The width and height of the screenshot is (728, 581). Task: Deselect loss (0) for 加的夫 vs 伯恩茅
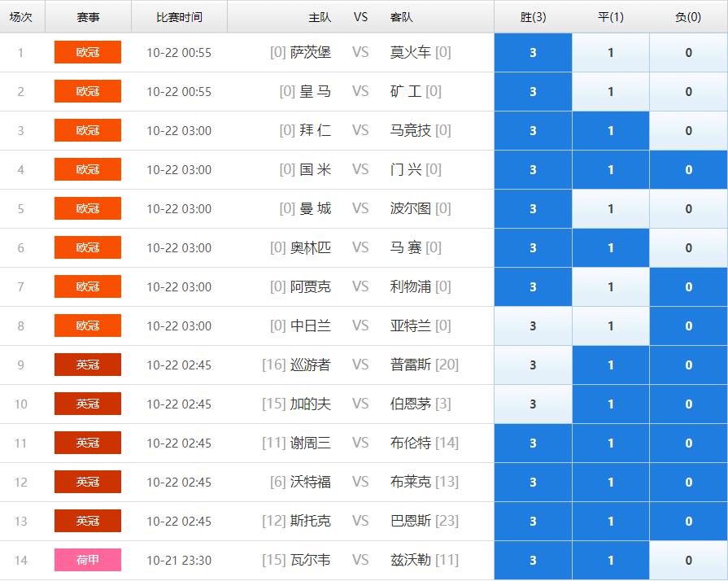(x=688, y=404)
